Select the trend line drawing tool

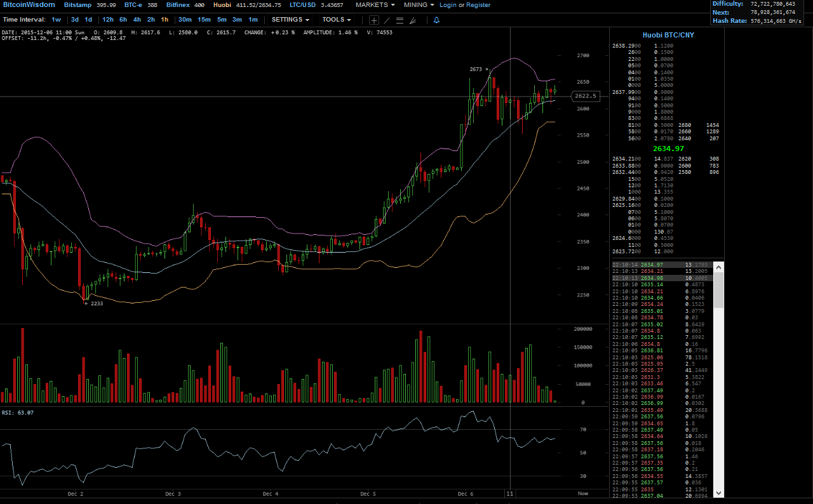387,20
